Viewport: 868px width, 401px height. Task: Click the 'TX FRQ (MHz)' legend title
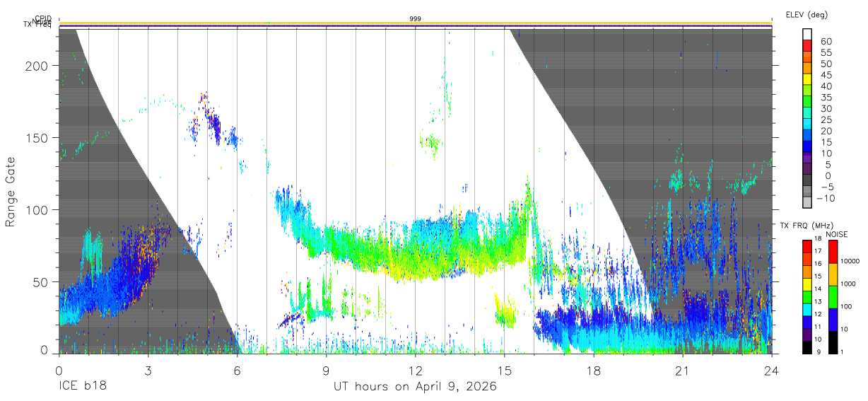coord(807,226)
